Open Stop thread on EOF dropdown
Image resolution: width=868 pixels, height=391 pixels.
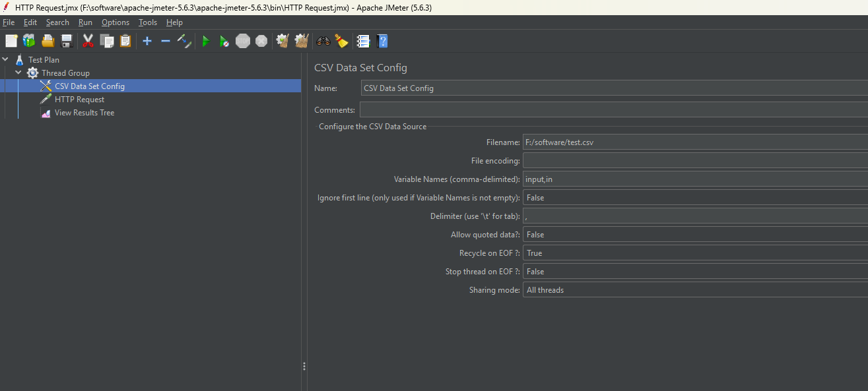tap(695, 271)
